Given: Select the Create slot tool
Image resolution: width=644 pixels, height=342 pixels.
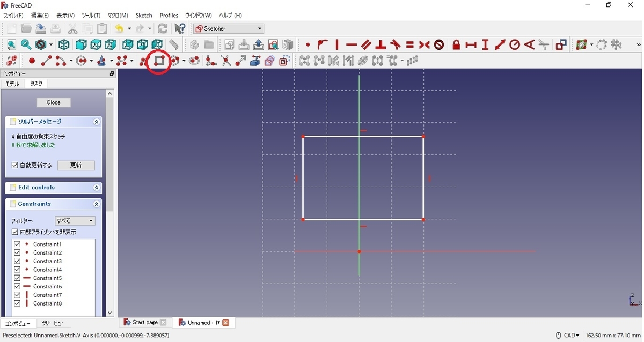Looking at the screenshot, I should pyautogui.click(x=194, y=61).
